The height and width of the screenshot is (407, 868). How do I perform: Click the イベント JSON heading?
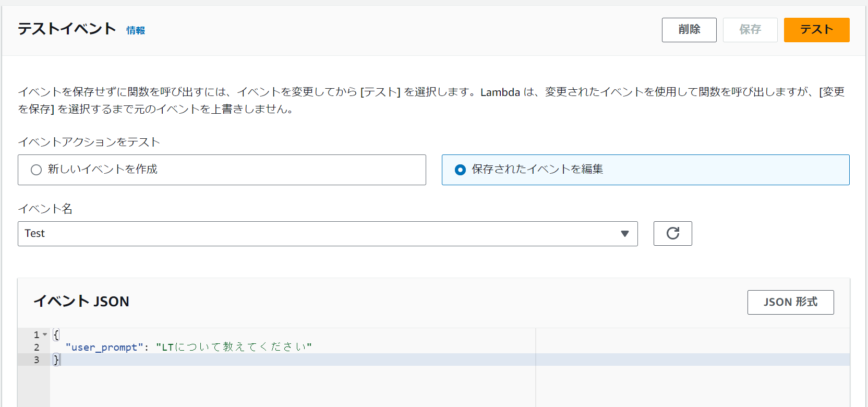click(81, 301)
